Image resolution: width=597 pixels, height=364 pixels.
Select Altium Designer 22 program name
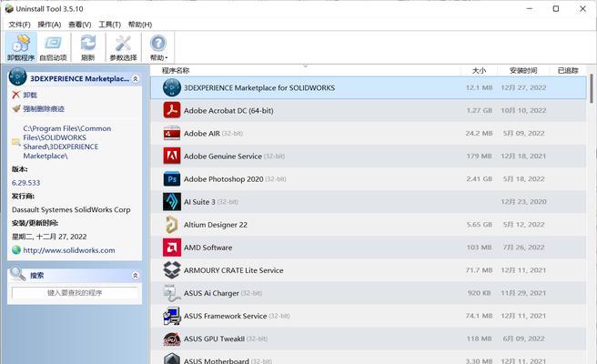tap(216, 225)
